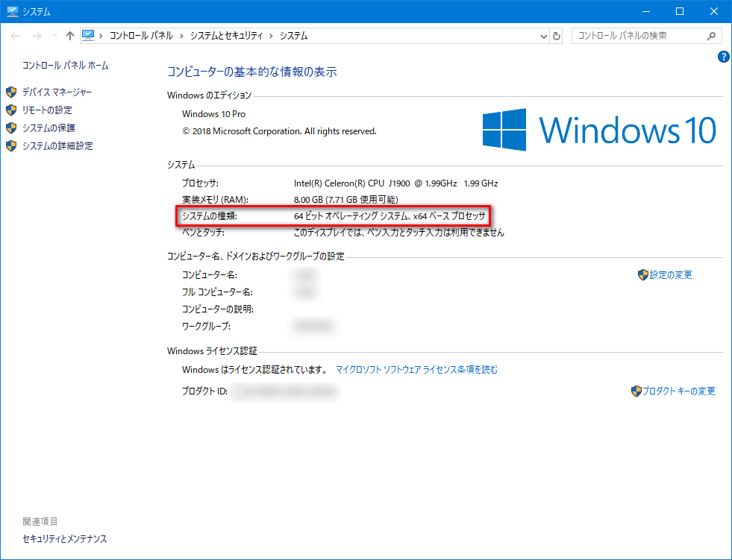
Task: Click the blue help question mark icon
Action: point(723,57)
